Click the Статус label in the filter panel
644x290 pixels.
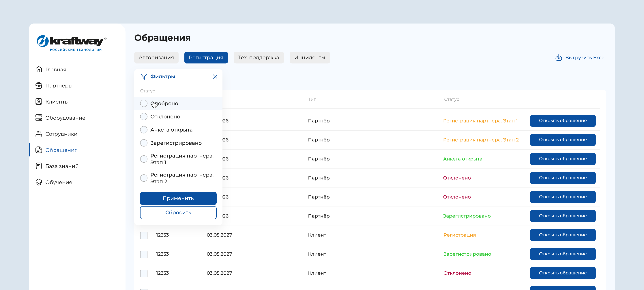point(147,91)
